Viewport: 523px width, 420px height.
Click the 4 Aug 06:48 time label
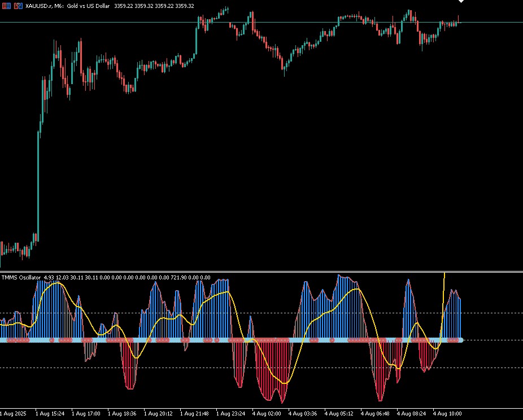coord(375,414)
